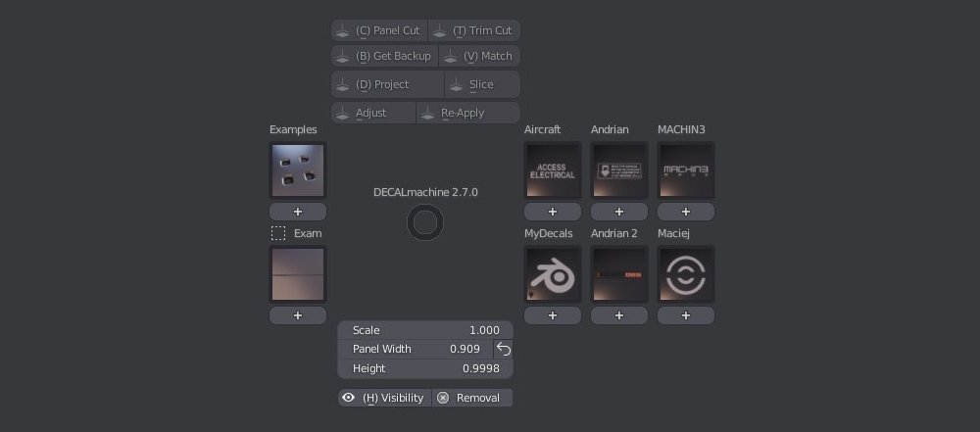Screen dimensions: 980x432
Task: Click the Removal button
Action: coord(472,398)
